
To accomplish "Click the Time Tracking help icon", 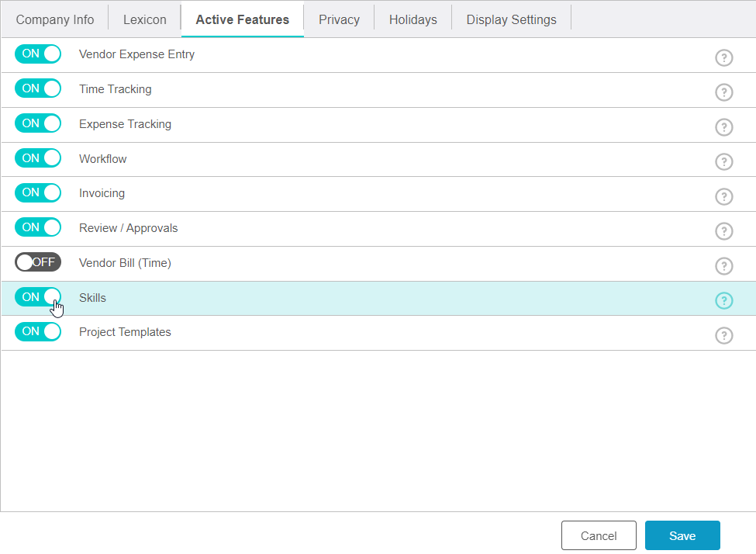I will pos(723,92).
